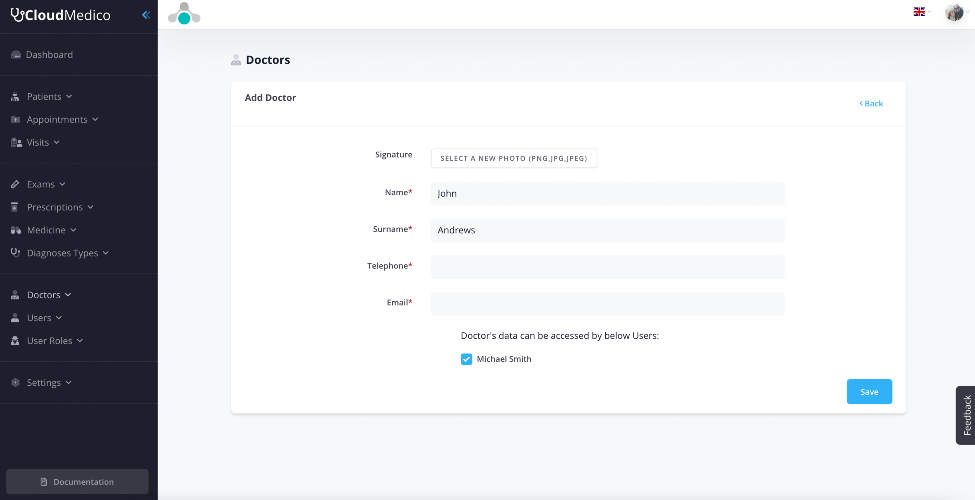
Task: Expand the Doctors menu chevron
Action: [x=68, y=295]
